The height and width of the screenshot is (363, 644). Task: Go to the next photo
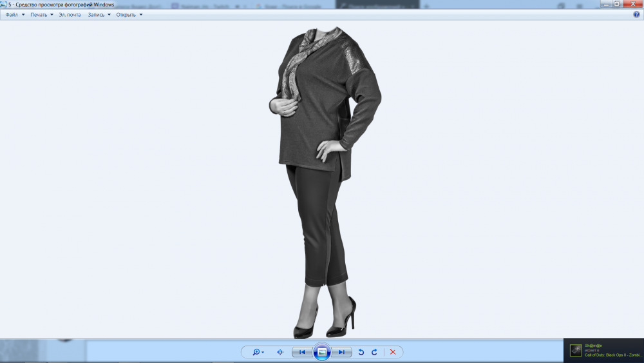click(342, 352)
